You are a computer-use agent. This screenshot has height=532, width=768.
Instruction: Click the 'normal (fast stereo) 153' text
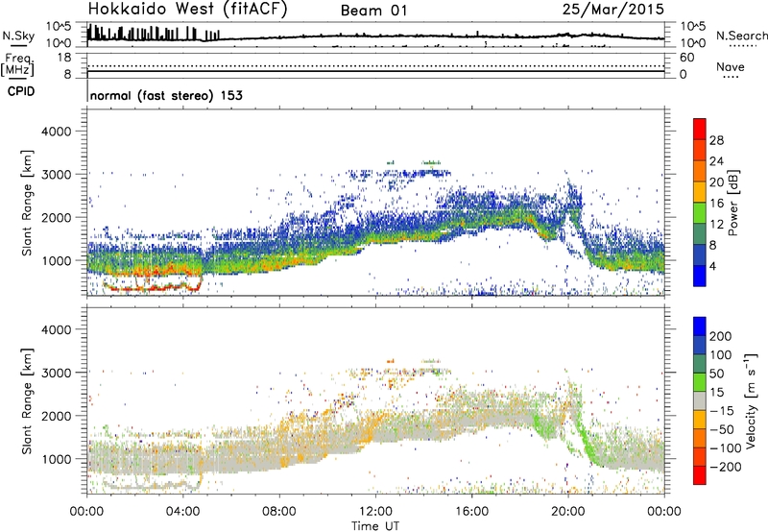(x=166, y=95)
